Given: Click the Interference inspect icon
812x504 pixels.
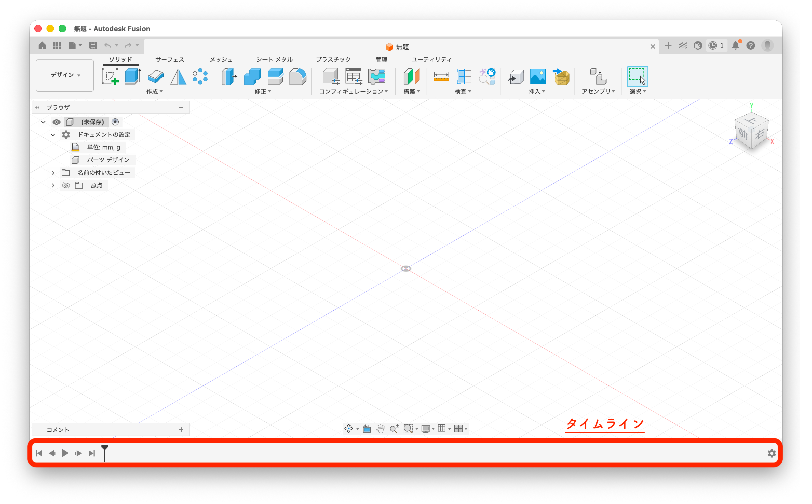Looking at the screenshot, I should coord(487,76).
